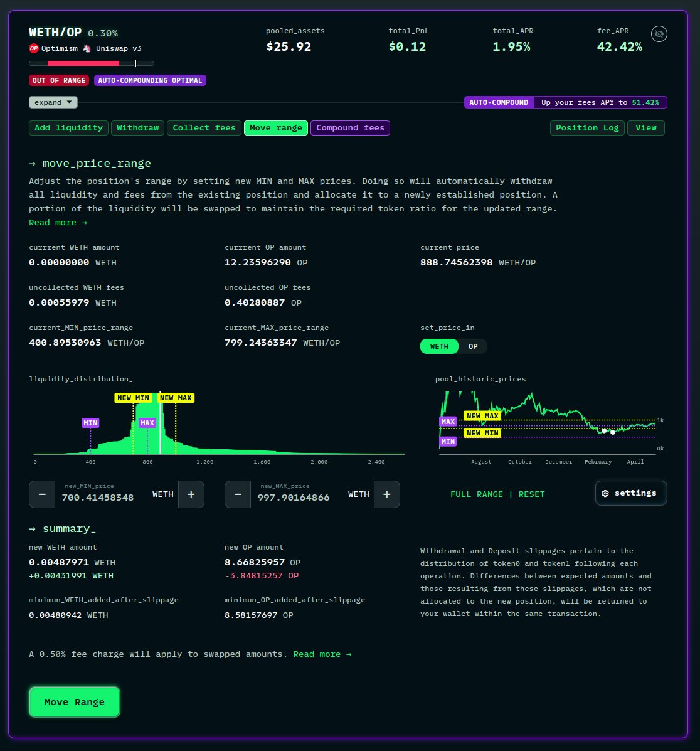
Task: Set price in WETH toggle
Action: [x=439, y=346]
